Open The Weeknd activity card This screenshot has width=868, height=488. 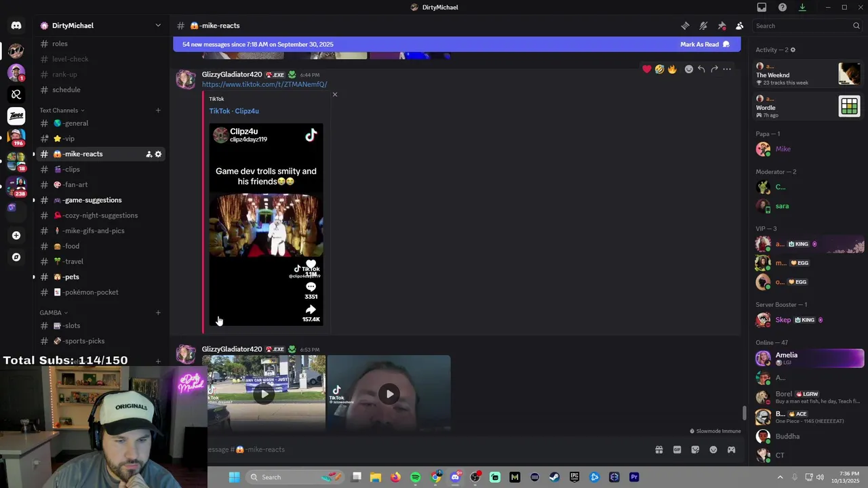tap(808, 74)
